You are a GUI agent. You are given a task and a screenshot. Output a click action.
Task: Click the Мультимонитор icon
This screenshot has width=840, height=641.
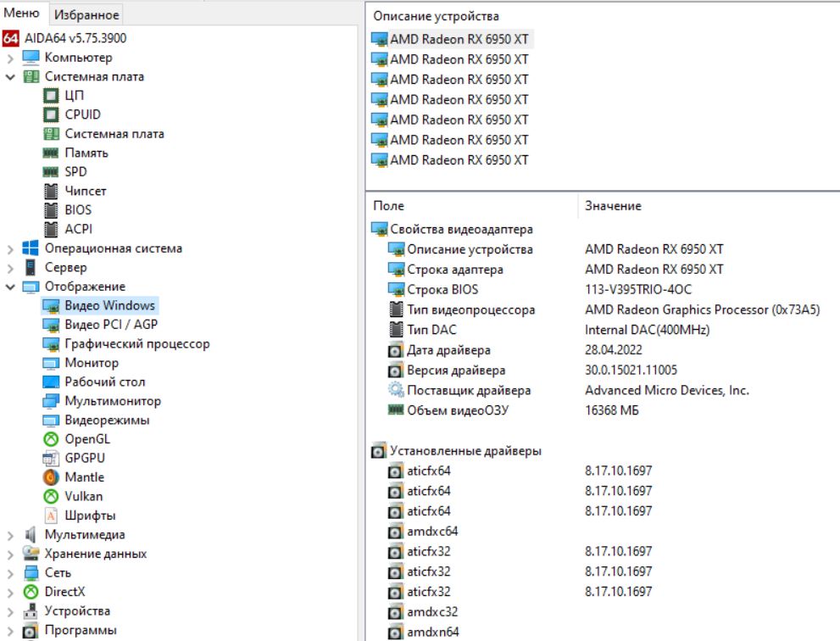click(51, 401)
